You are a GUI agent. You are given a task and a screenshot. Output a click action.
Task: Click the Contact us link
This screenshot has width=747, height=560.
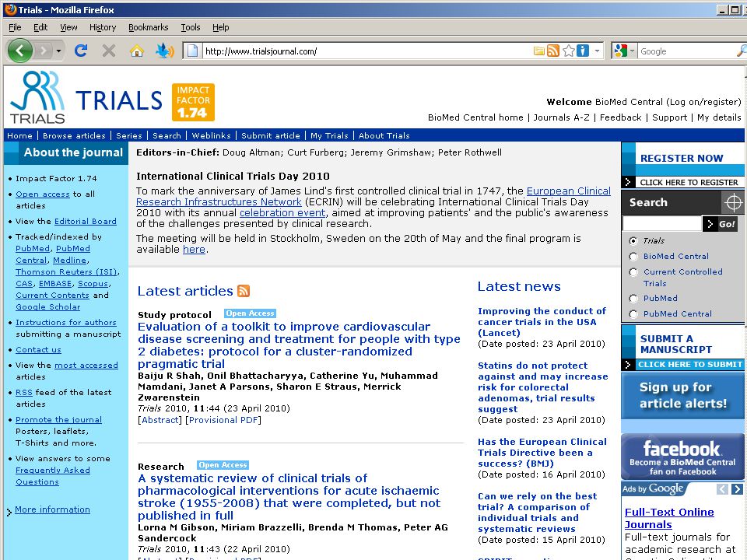38,349
